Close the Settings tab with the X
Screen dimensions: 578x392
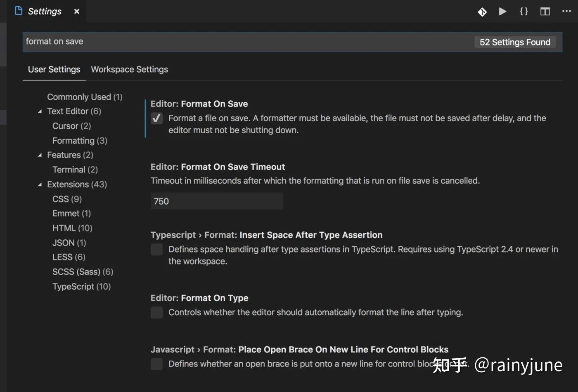76,12
